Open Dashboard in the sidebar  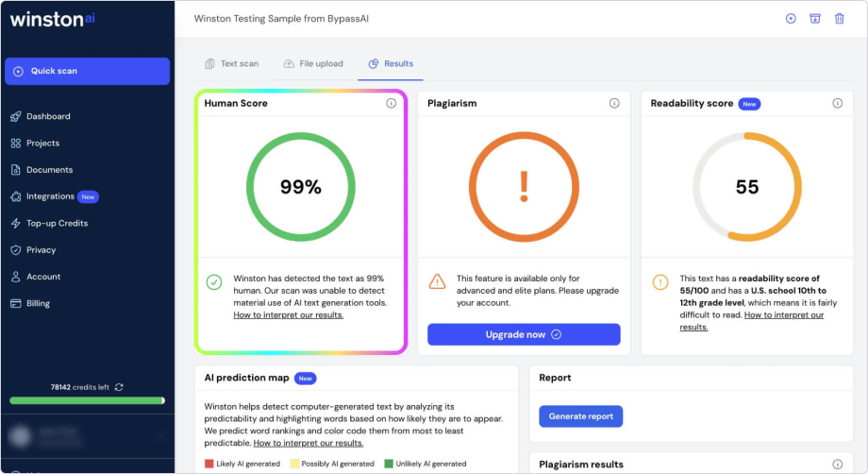tap(48, 117)
